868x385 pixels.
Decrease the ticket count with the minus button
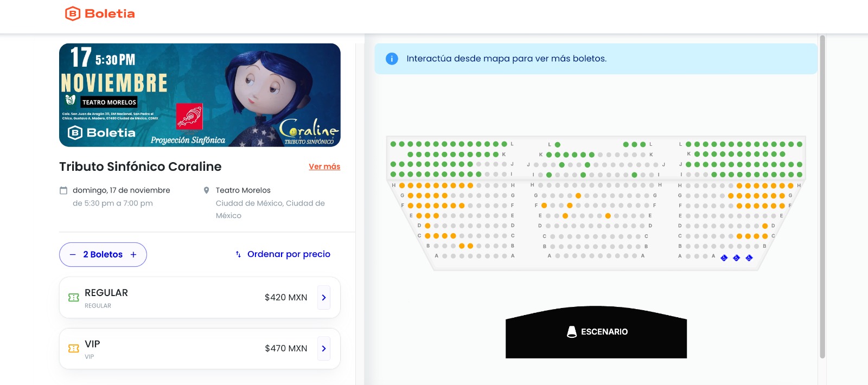tap(73, 255)
